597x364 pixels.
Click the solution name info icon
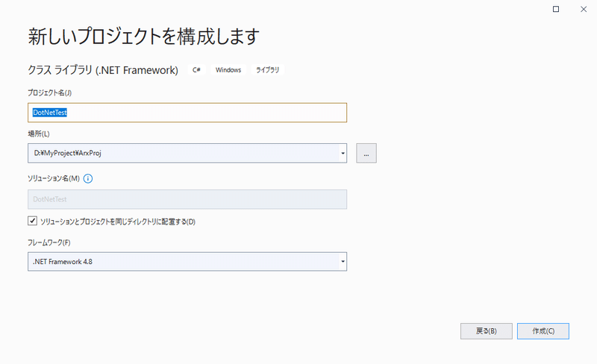point(88,178)
